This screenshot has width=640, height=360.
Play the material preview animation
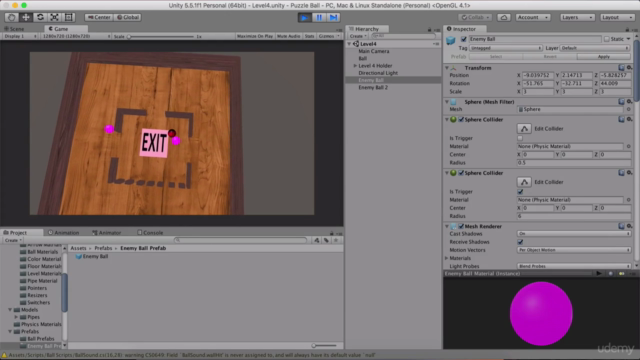pos(599,273)
